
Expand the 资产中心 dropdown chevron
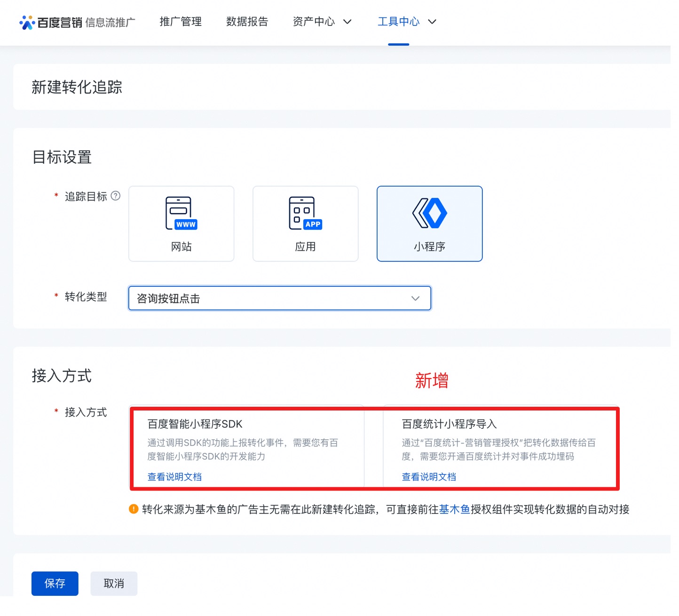pyautogui.click(x=347, y=22)
